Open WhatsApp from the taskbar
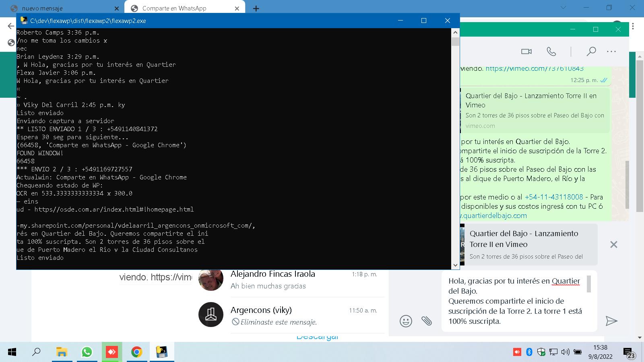The height and width of the screenshot is (362, 644). (x=87, y=352)
